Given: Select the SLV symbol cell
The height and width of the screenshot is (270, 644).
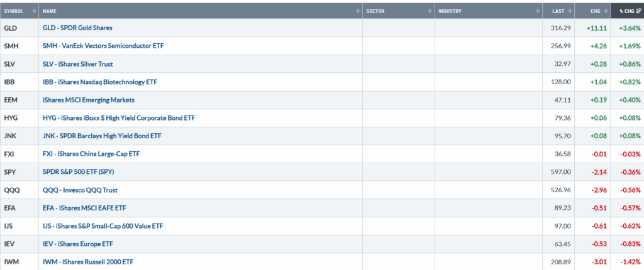Looking at the screenshot, I should pos(19,64).
